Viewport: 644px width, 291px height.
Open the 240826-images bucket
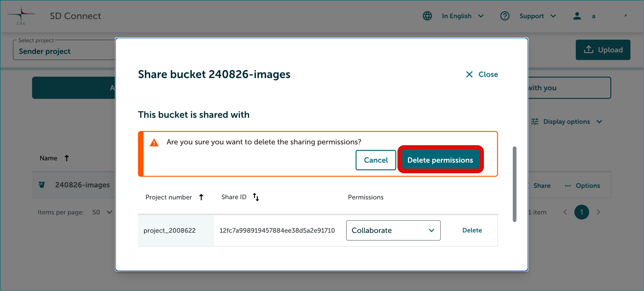point(82,185)
